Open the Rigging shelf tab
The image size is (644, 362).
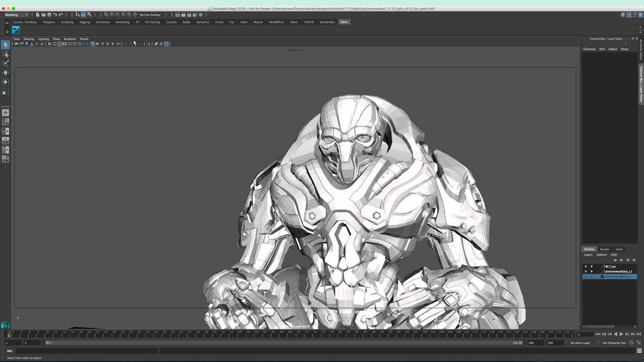(85, 22)
